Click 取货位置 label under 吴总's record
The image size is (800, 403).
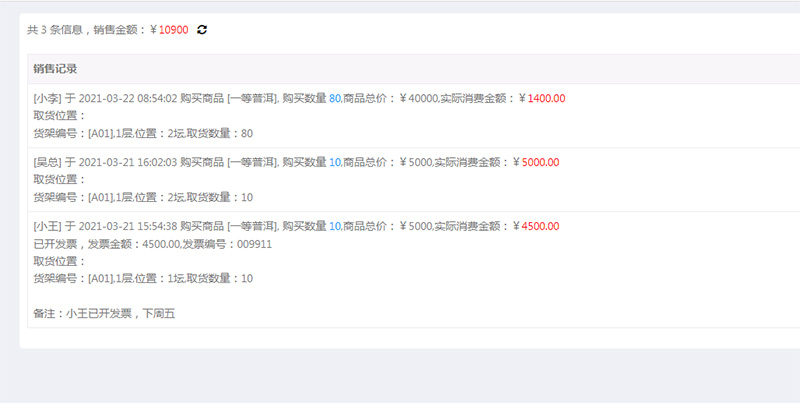tap(60, 180)
